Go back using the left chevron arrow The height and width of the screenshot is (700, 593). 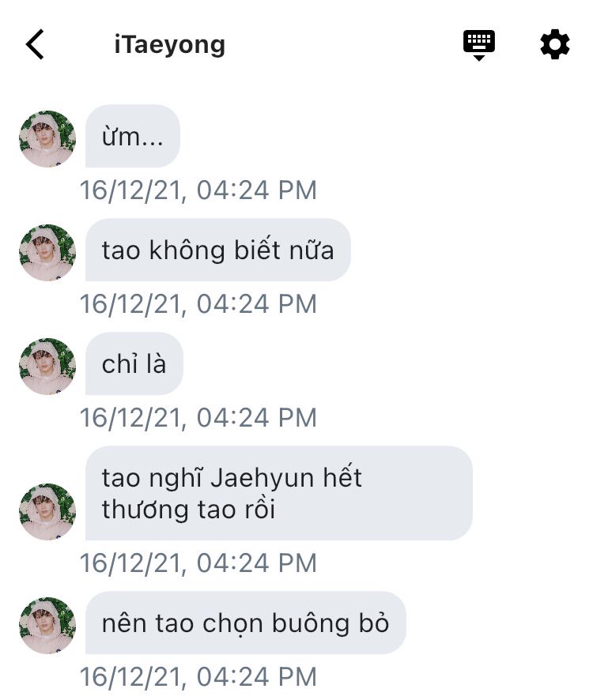click(x=35, y=44)
